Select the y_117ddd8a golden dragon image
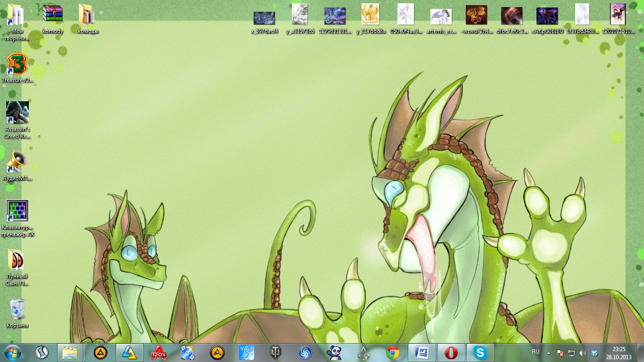The height and width of the screenshot is (362, 644). click(371, 19)
